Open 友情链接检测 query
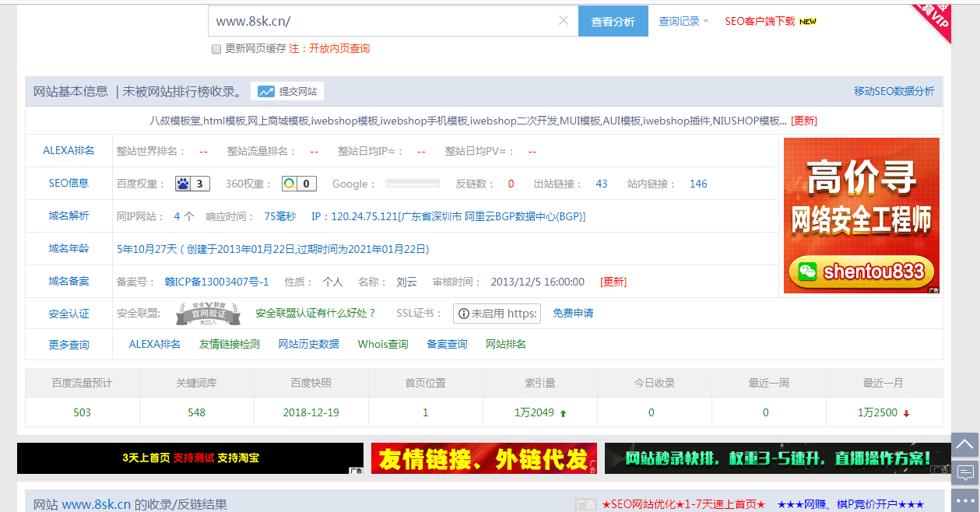 pyautogui.click(x=229, y=344)
